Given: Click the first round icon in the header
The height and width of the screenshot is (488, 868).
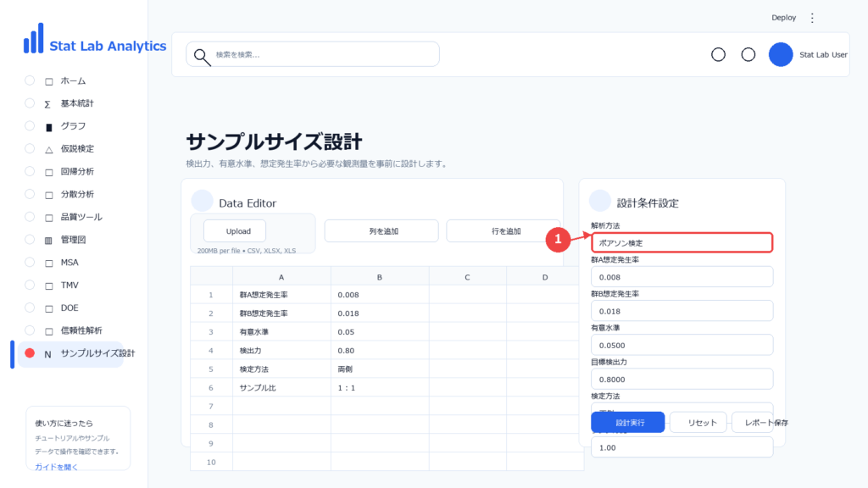Looking at the screenshot, I should [718, 54].
